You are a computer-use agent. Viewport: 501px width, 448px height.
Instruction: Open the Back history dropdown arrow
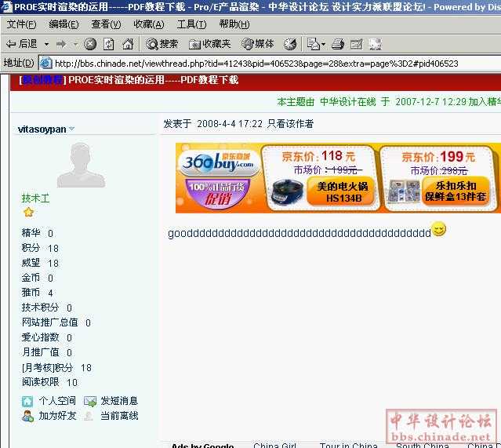pos(46,44)
